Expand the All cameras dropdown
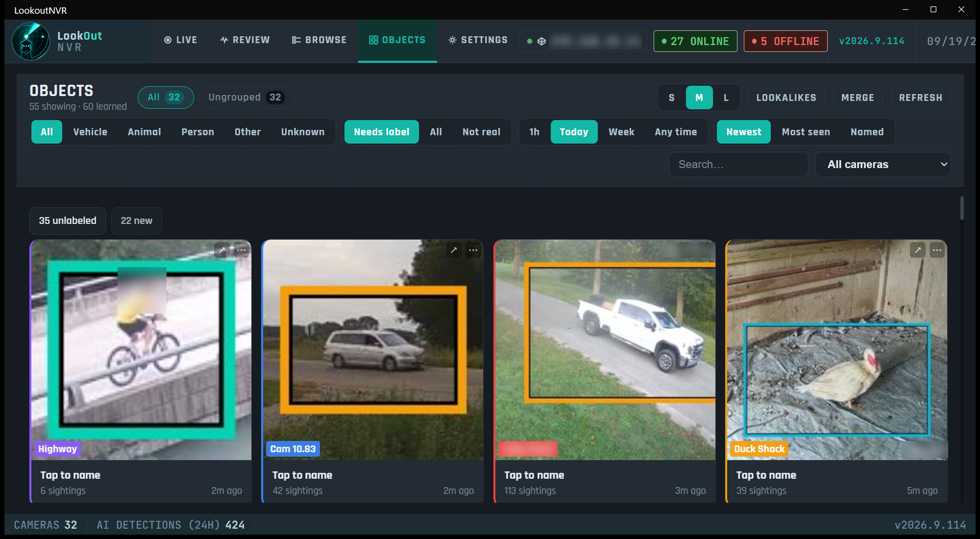 point(882,164)
